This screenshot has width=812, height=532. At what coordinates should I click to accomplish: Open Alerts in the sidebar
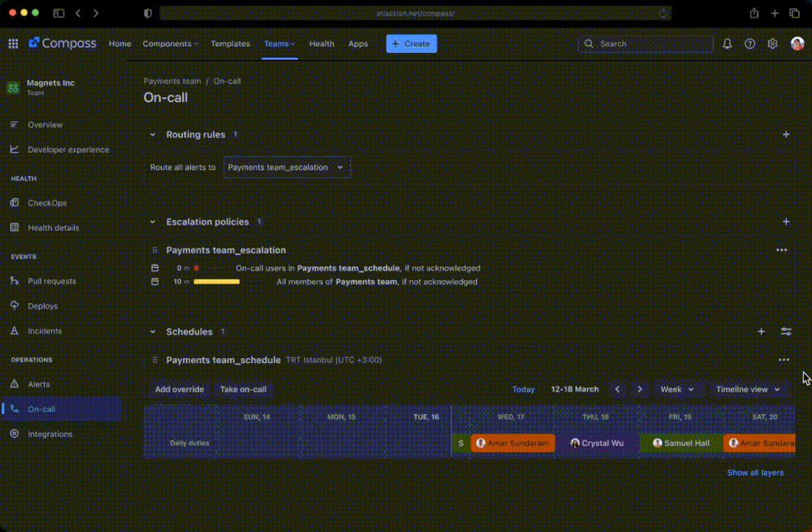(62, 384)
